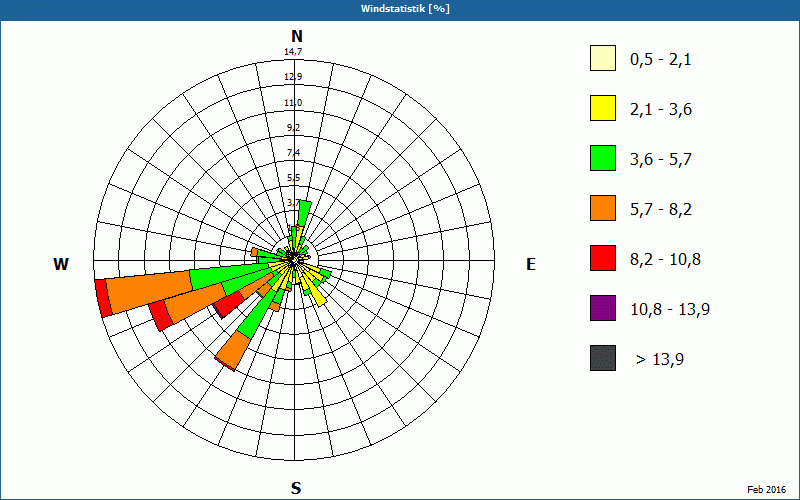
Task: Click the 12,9 radial axis value
Action: [x=293, y=77]
